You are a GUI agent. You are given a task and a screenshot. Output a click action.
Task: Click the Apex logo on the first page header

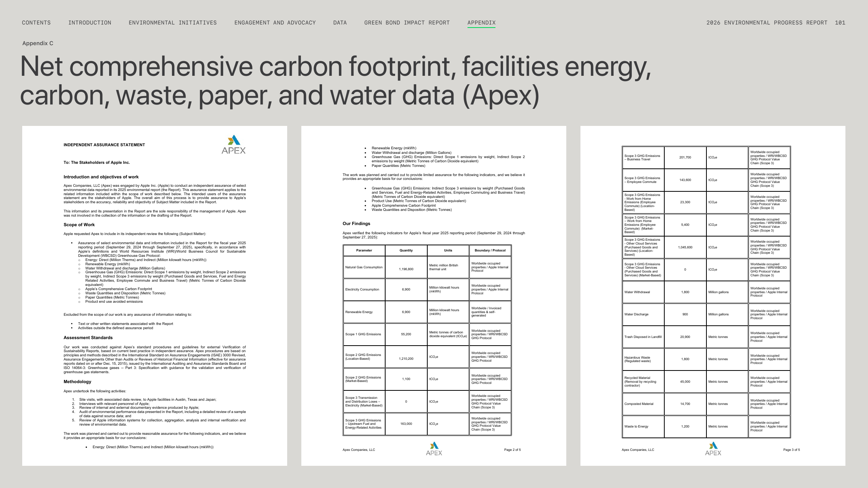(x=234, y=144)
